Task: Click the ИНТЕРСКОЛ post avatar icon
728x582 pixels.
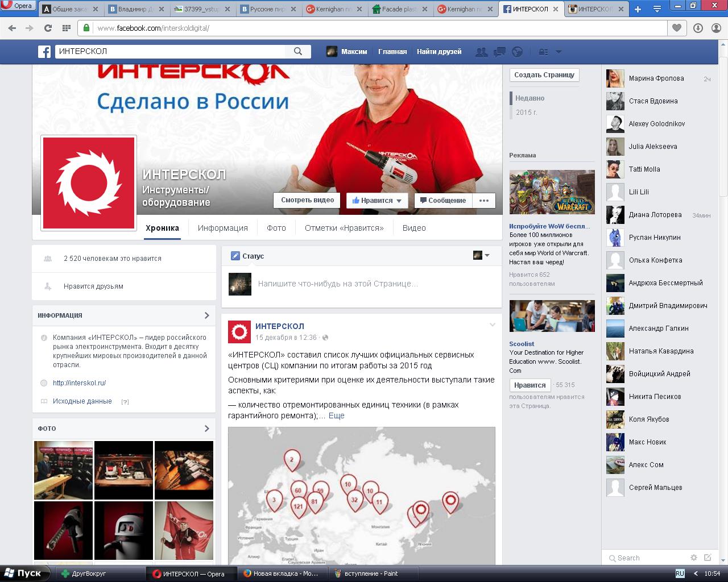Action: (239, 331)
